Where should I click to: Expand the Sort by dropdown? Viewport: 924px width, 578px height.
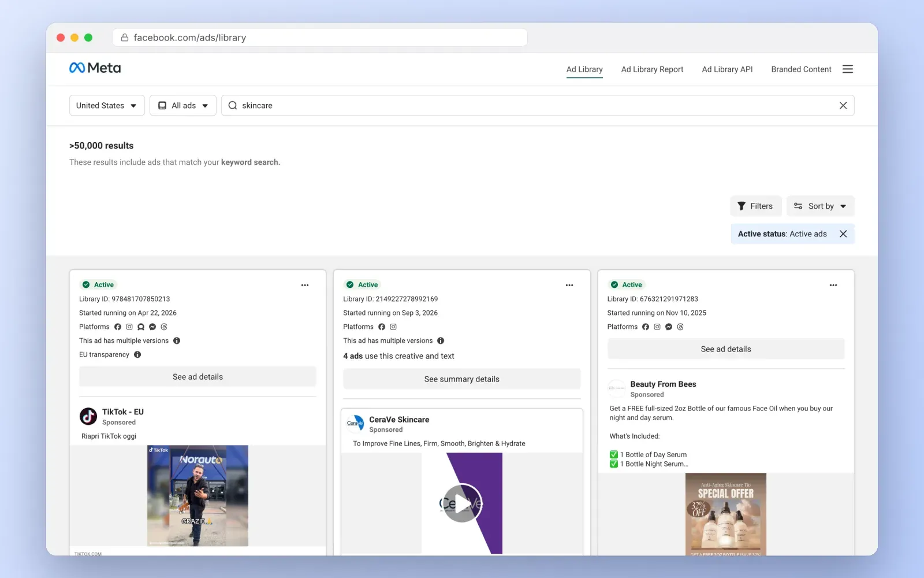pos(820,206)
